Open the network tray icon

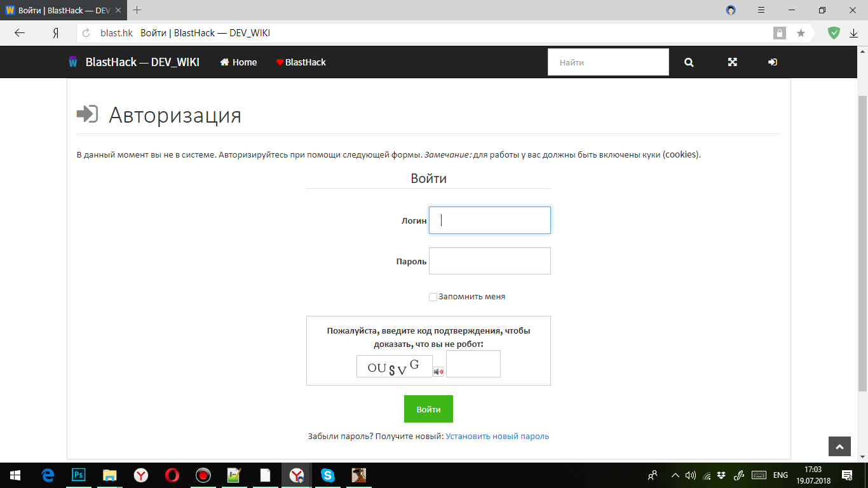coord(707,475)
